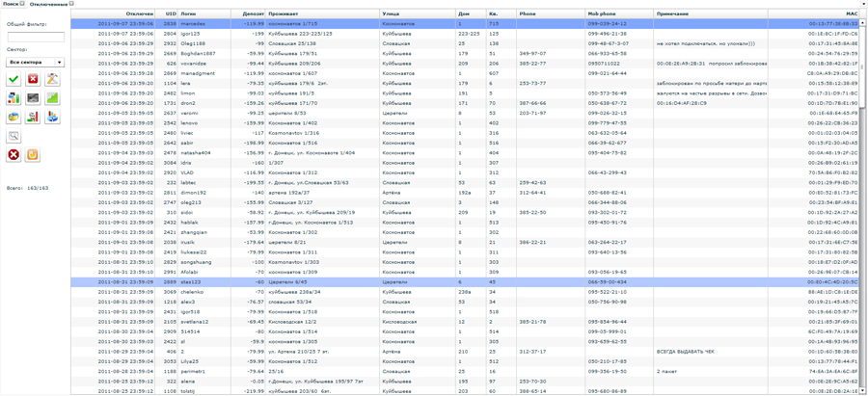Sort by the "Депозит" column header
Screen dimensions: 868x396
(253, 13)
